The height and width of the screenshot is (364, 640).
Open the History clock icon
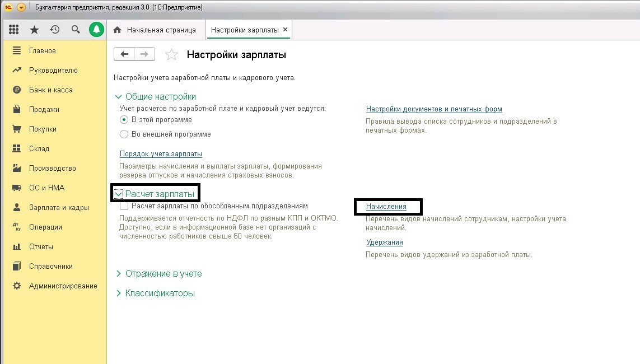(x=55, y=30)
